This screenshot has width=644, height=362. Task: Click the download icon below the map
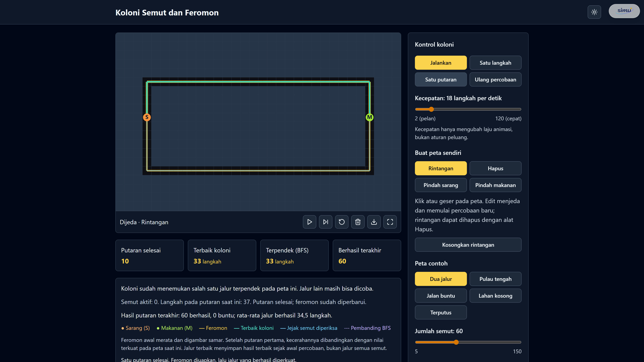click(374, 222)
